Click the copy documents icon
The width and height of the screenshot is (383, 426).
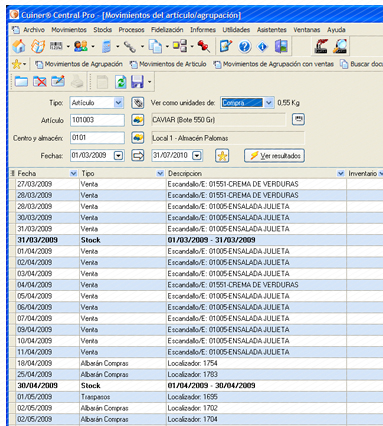pos(155,46)
